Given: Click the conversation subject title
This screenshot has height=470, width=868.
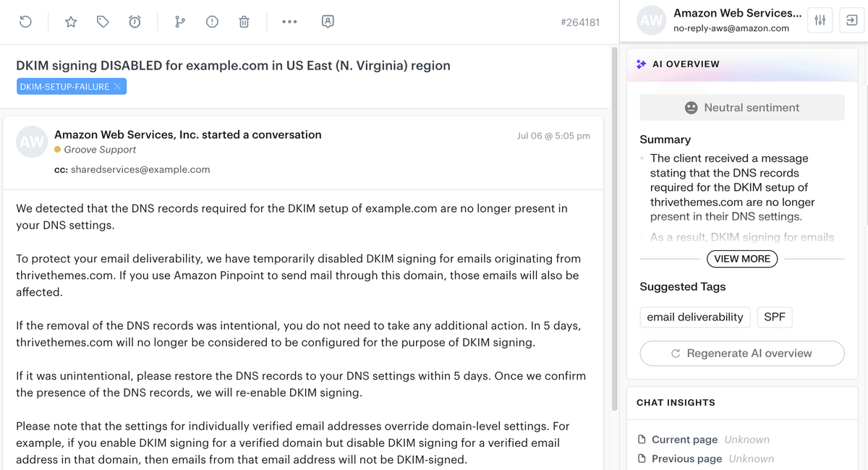Looking at the screenshot, I should 233,65.
